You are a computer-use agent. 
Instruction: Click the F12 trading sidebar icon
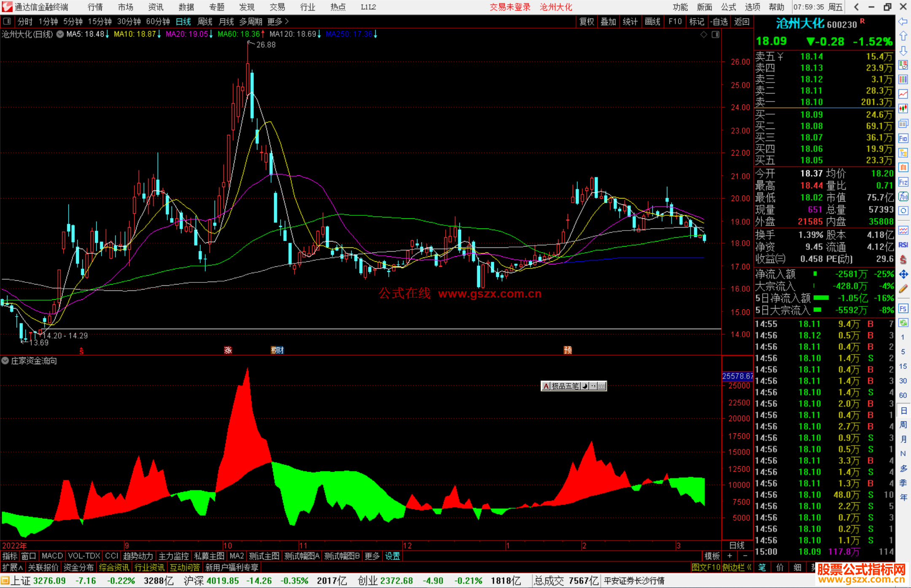click(x=903, y=182)
